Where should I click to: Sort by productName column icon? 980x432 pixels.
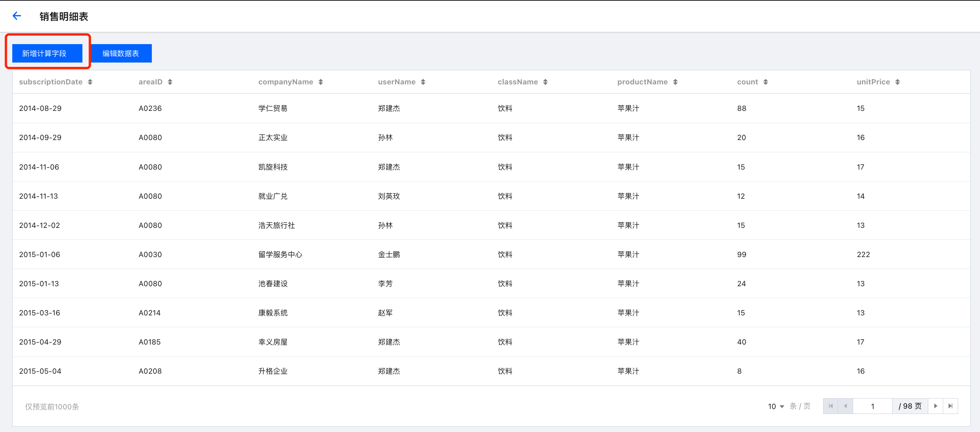click(675, 82)
